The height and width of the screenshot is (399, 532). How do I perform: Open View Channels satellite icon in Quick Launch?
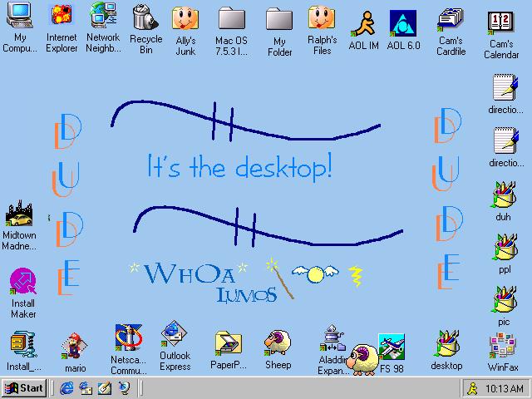124,388
